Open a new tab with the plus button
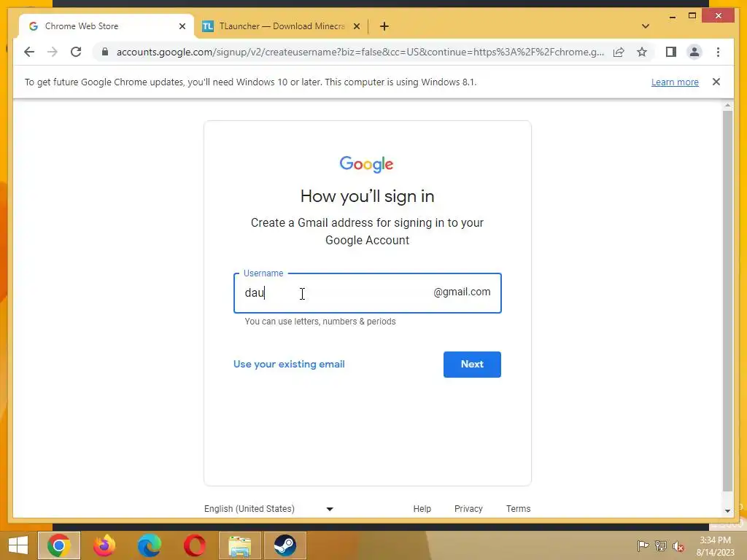 click(x=384, y=26)
